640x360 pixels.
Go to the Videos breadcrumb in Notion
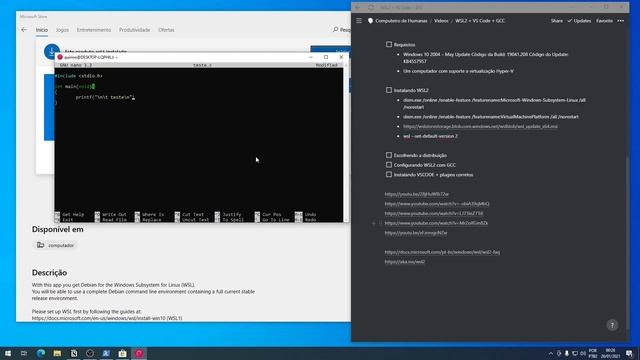(441, 20)
